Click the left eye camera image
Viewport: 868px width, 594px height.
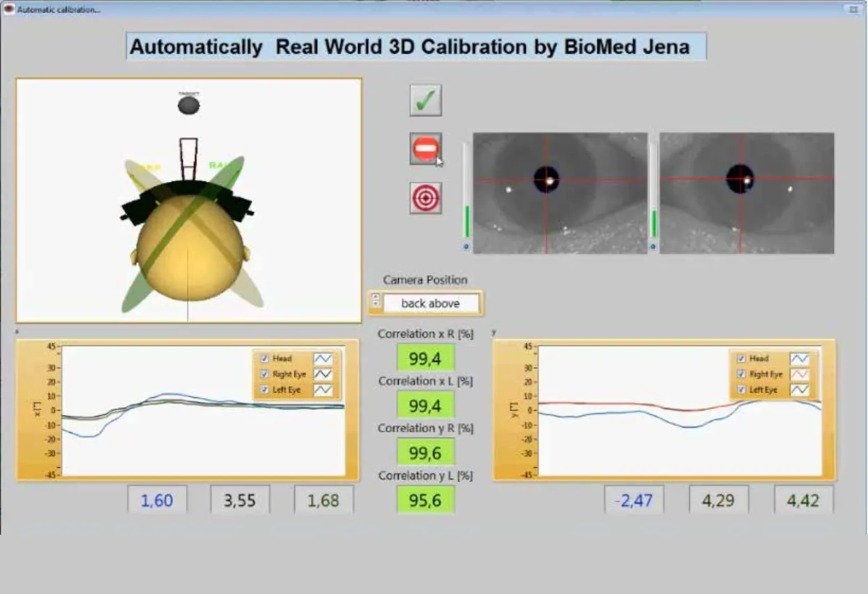(560, 193)
